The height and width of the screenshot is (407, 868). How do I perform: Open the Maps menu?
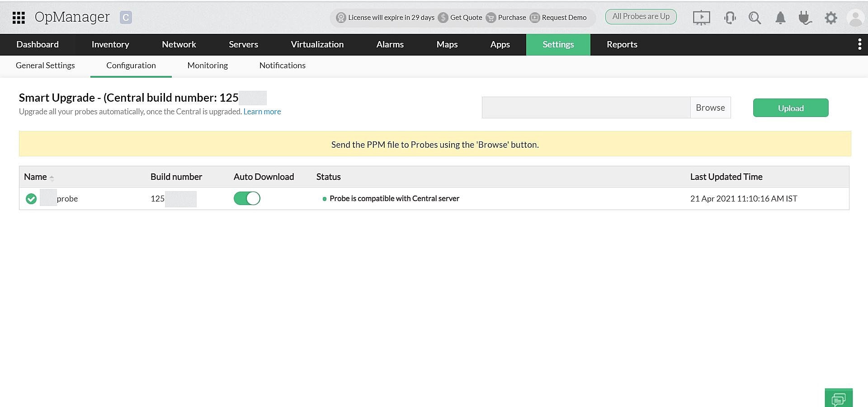pos(447,44)
